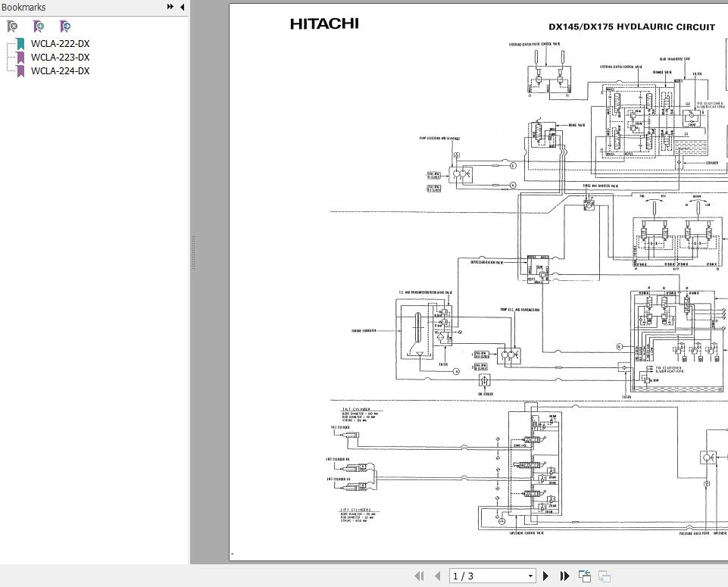This screenshot has height=587, width=728.
Task: Open the WCLA-224-DX bookmark
Action: (x=61, y=70)
